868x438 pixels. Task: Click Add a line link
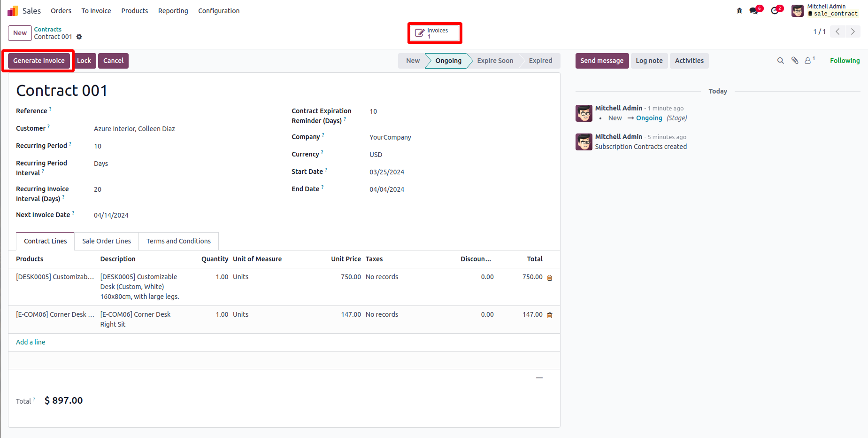[x=31, y=342]
